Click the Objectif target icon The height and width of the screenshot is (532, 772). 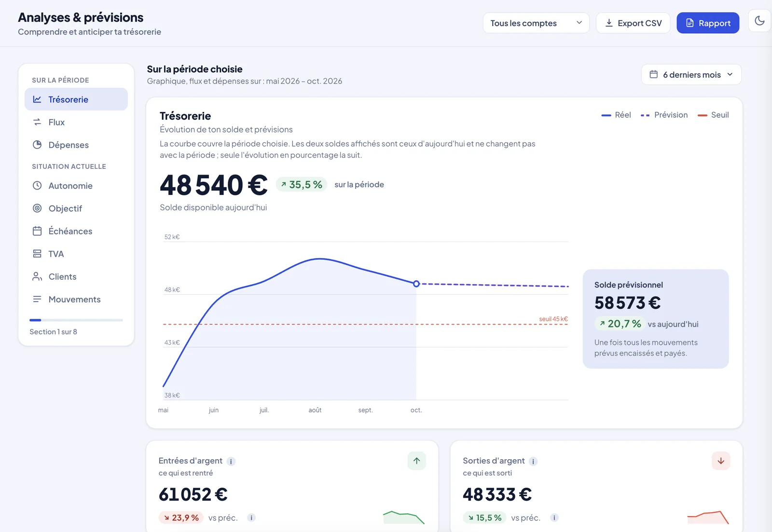tap(37, 208)
